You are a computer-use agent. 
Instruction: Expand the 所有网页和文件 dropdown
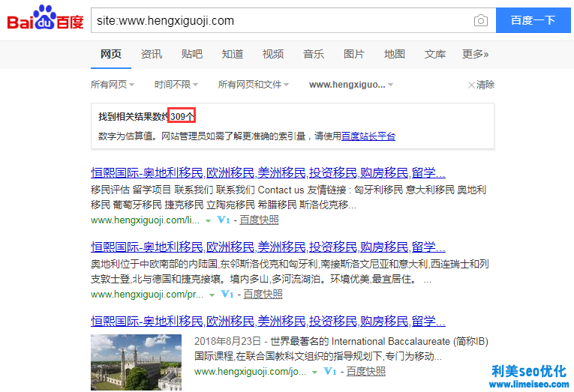pos(254,85)
